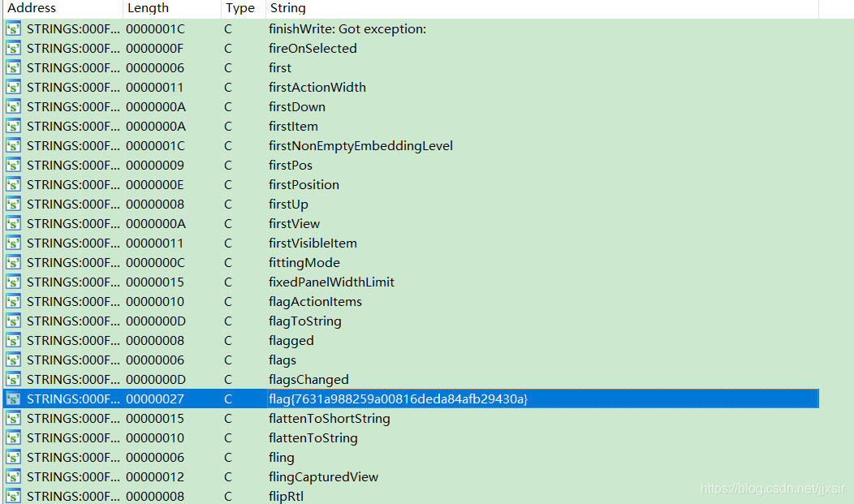Click the 's' icon next to flagged string
Screen dimensions: 854x504
click(x=14, y=340)
